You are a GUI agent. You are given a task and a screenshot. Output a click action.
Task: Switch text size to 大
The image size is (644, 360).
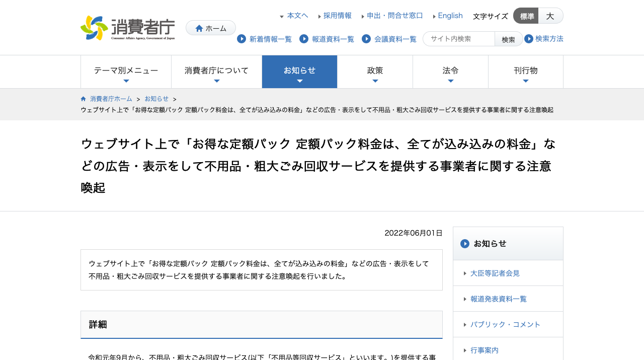pyautogui.click(x=550, y=16)
